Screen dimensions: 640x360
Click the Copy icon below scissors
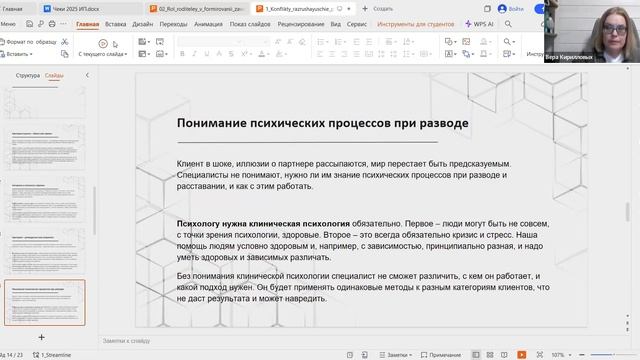(64, 54)
